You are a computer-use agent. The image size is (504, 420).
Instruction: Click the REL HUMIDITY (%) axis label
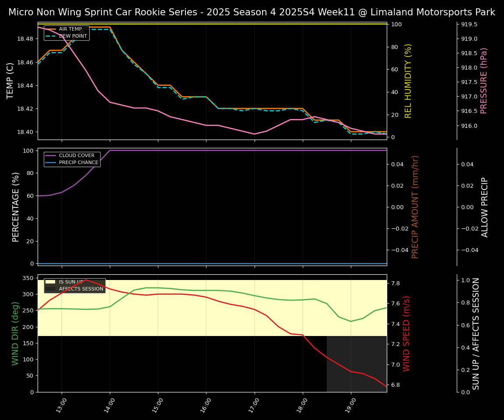408,81
